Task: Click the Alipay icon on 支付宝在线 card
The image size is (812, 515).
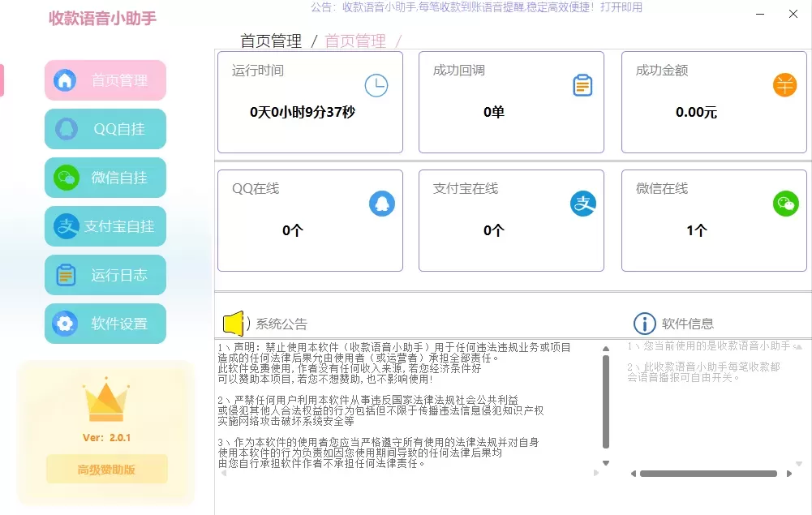Action: pyautogui.click(x=582, y=203)
